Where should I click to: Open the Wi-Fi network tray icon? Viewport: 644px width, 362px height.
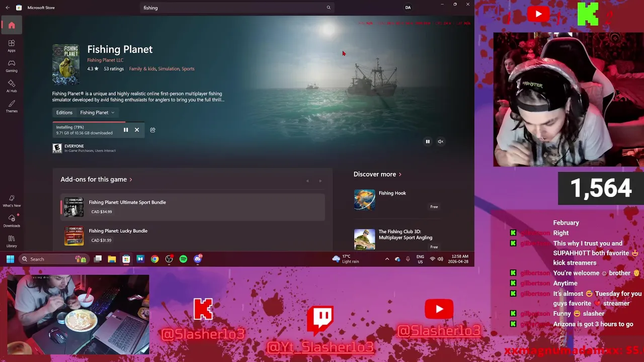[432, 259]
